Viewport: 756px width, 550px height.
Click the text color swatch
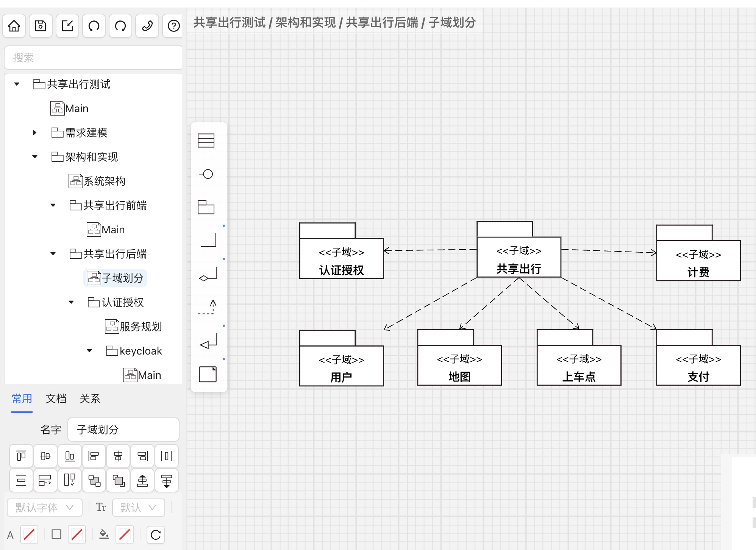pos(29,535)
